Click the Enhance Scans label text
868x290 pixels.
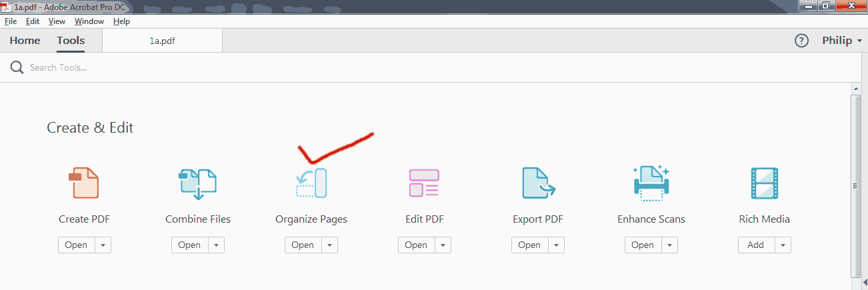point(651,219)
